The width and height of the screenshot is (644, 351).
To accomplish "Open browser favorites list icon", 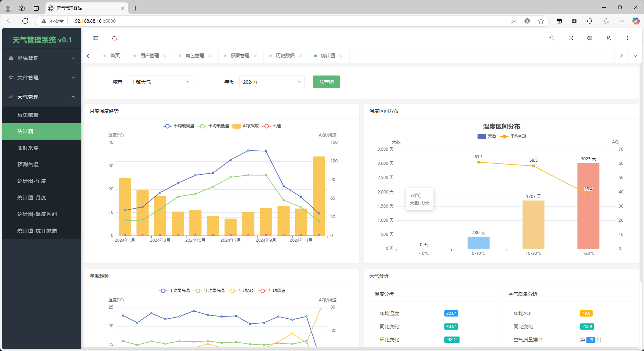I will click(x=606, y=21).
